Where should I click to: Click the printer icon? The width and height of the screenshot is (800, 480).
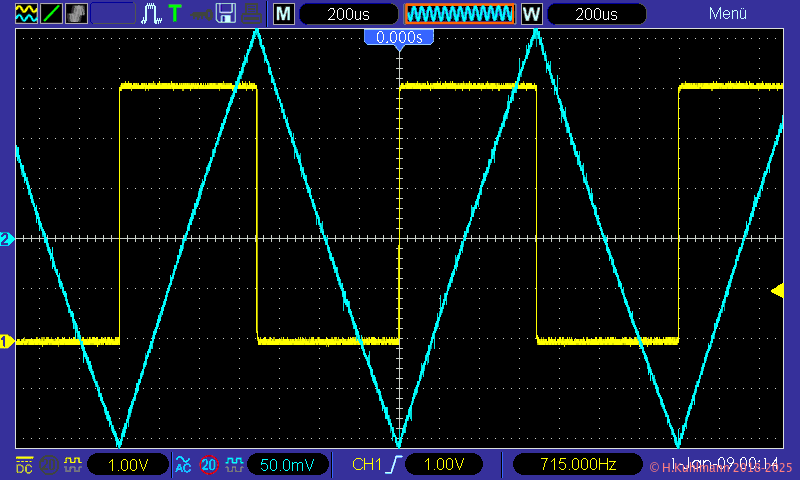click(x=253, y=14)
